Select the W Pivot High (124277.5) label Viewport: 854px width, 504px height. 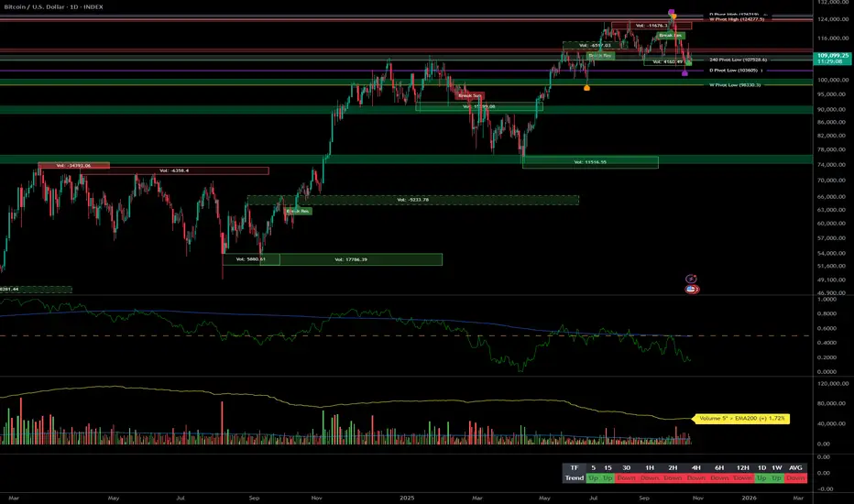point(737,19)
